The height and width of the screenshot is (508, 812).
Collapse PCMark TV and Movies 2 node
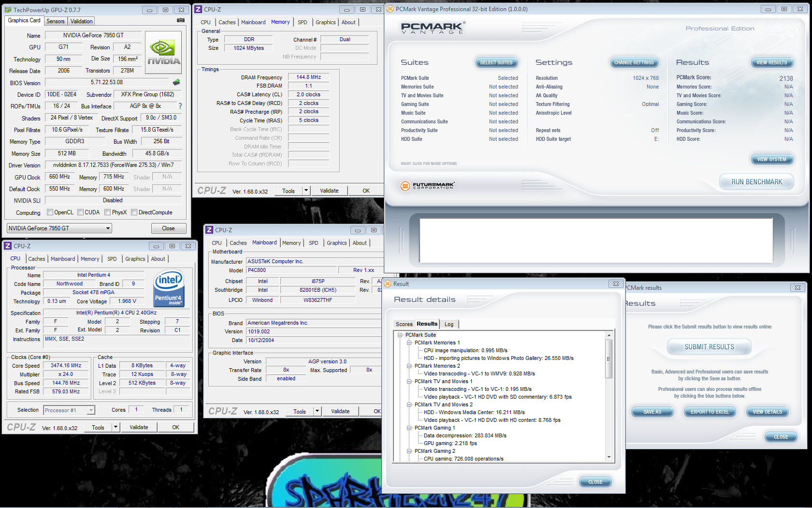pos(409,404)
